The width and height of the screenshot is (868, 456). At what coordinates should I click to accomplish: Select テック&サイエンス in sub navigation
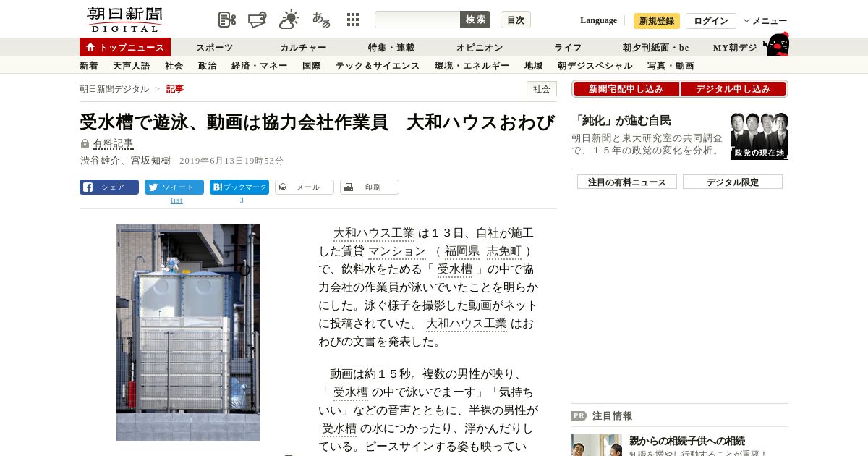pos(378,65)
